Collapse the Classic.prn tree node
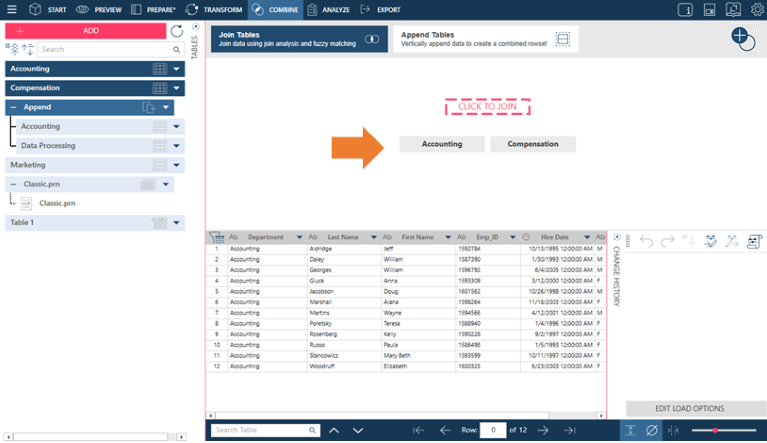This screenshot has height=443, width=767. (13, 184)
